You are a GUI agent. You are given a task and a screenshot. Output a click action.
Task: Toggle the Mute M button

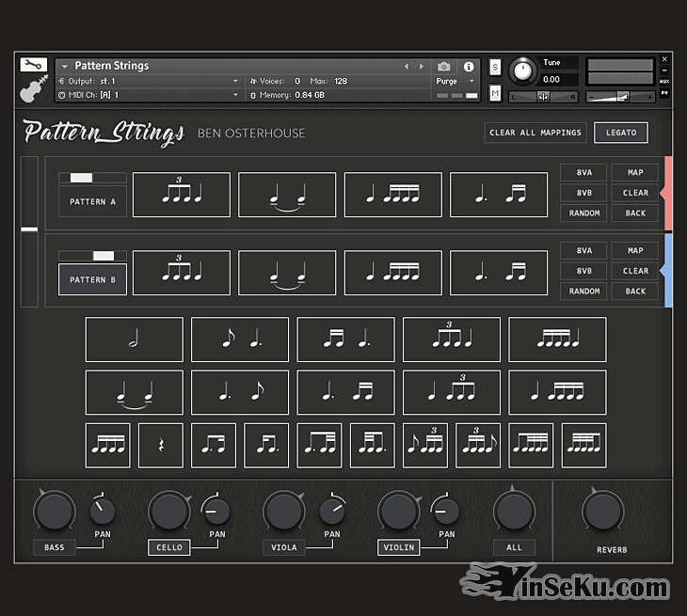pos(496,93)
